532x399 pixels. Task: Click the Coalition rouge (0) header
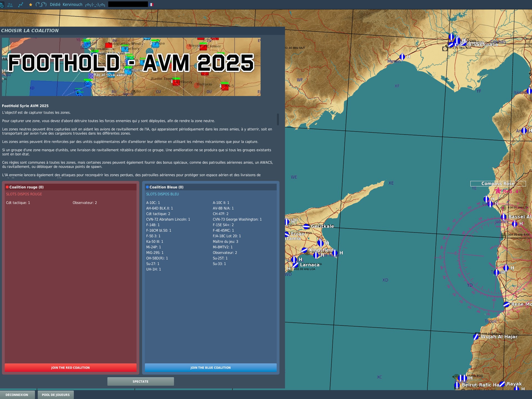[x=70, y=187]
